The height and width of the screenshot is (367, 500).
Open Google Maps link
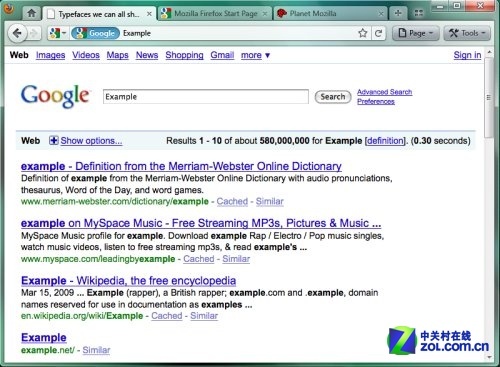(117, 55)
